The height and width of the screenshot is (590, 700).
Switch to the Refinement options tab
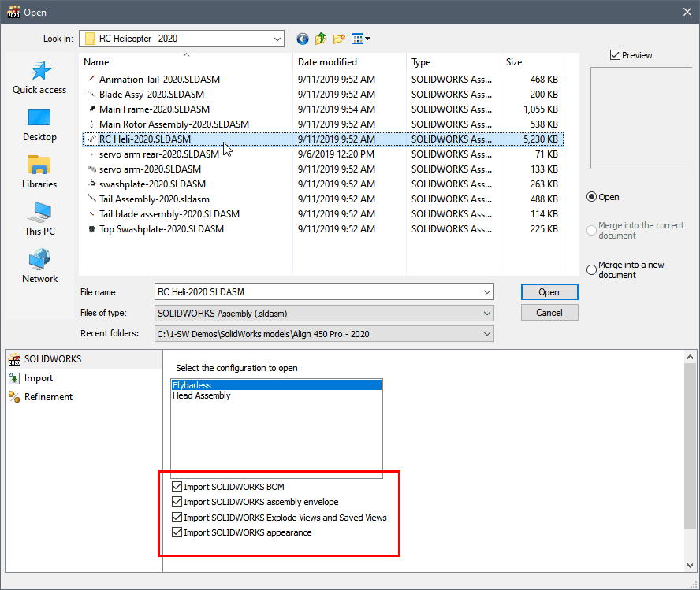[x=84, y=397]
